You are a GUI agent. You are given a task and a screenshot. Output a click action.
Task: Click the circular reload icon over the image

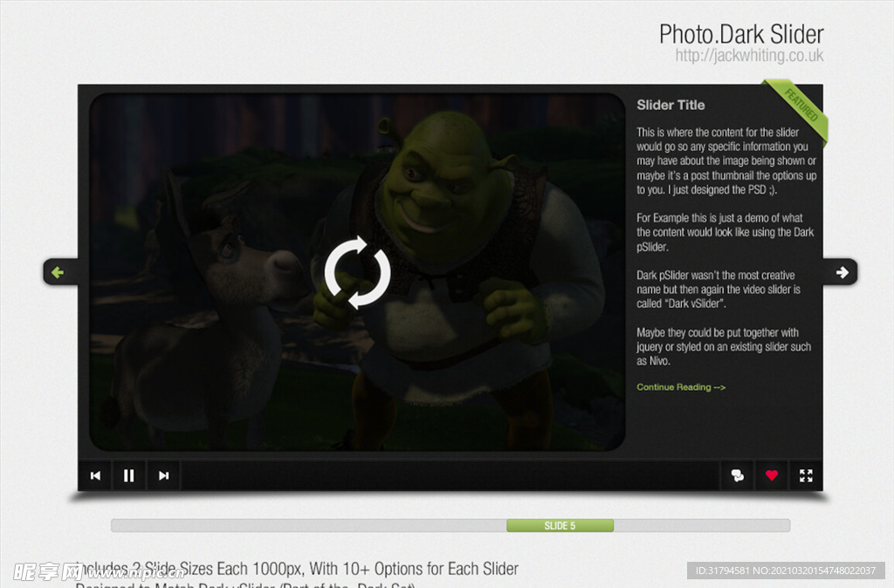357,272
